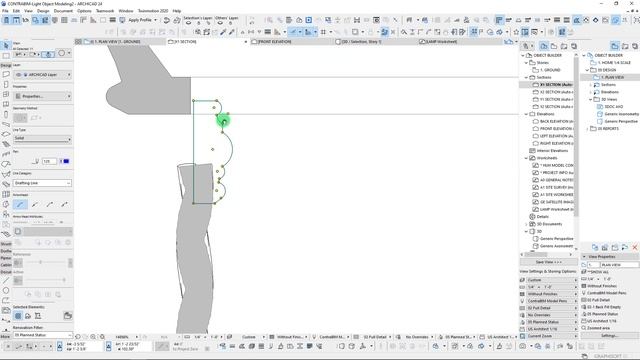Screen dimensions: 640x360
Task: Select the Stair tool in the toolbox
Action: click(6, 144)
